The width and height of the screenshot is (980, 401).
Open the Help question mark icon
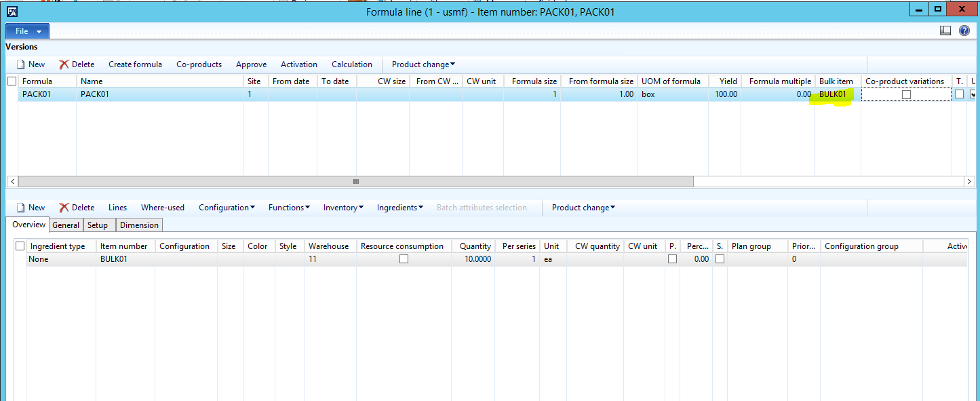tap(964, 31)
